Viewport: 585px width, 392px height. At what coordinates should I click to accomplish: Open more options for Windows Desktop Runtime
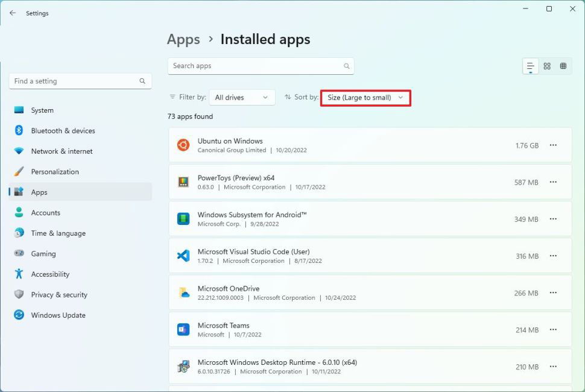(x=553, y=367)
